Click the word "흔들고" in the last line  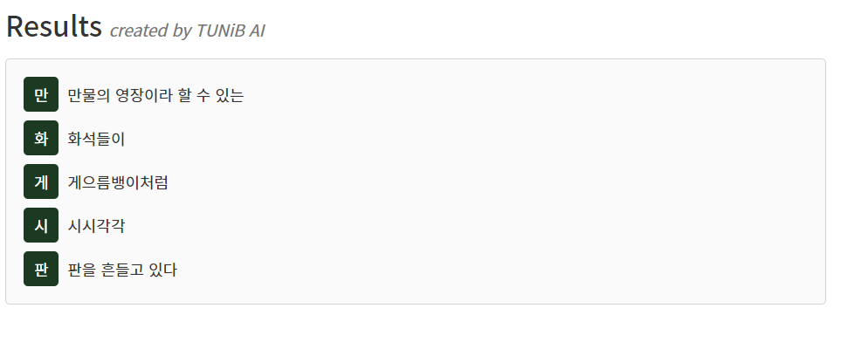[x=124, y=270]
